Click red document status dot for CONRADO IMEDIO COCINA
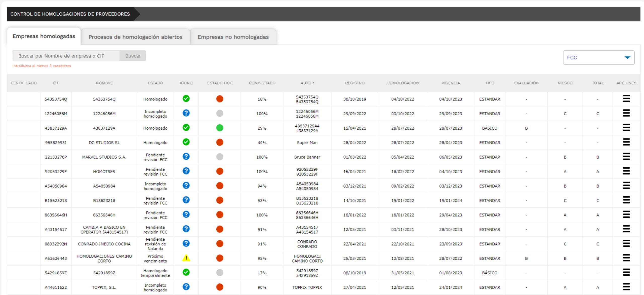644x295 pixels. 220,244
